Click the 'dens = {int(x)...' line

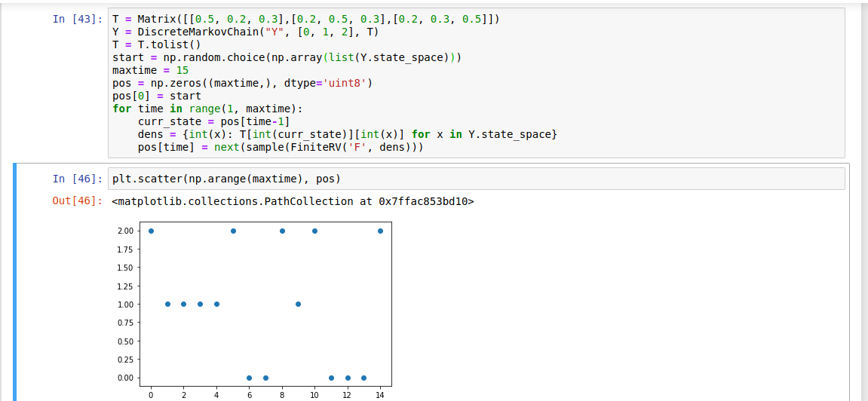coord(348,134)
